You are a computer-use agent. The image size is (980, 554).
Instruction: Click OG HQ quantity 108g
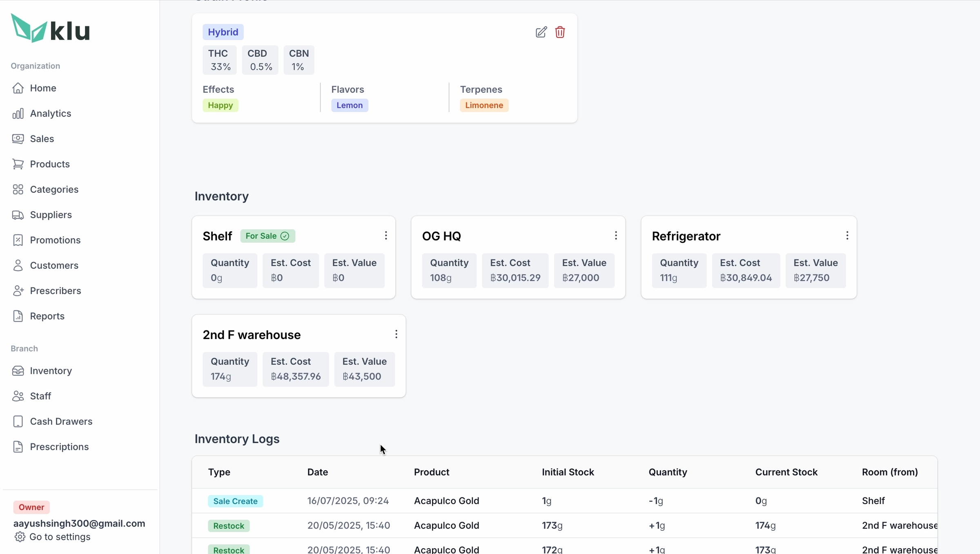click(x=449, y=270)
